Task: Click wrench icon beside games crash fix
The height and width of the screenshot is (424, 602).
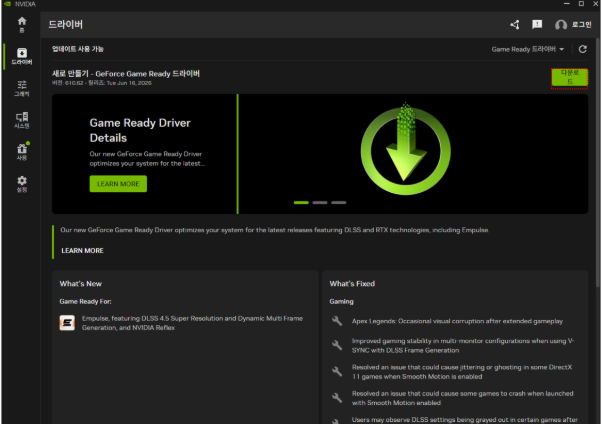Action: point(337,398)
